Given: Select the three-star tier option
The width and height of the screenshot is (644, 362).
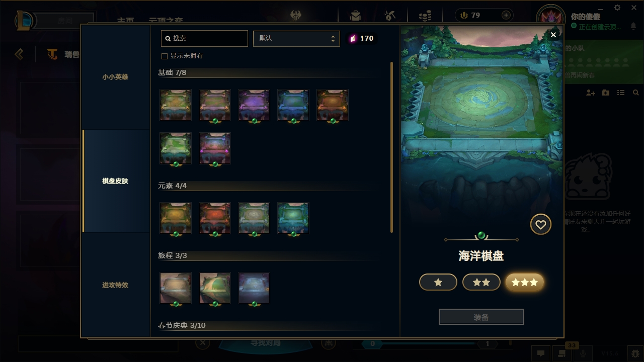Looking at the screenshot, I should 525,283.
